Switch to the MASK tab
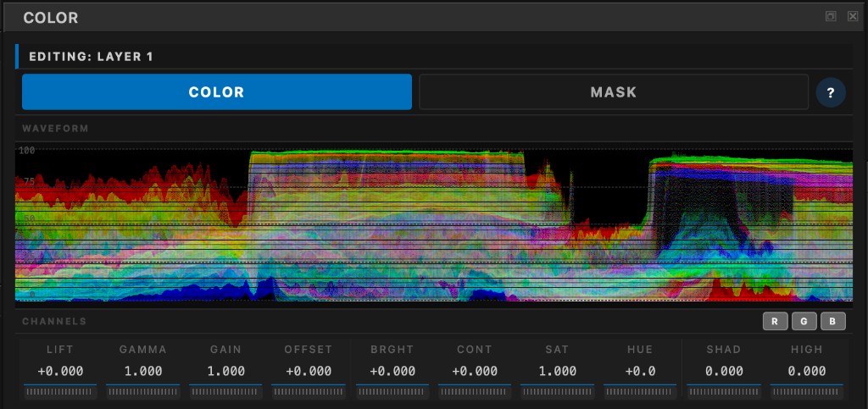The image size is (868, 409). [x=614, y=91]
